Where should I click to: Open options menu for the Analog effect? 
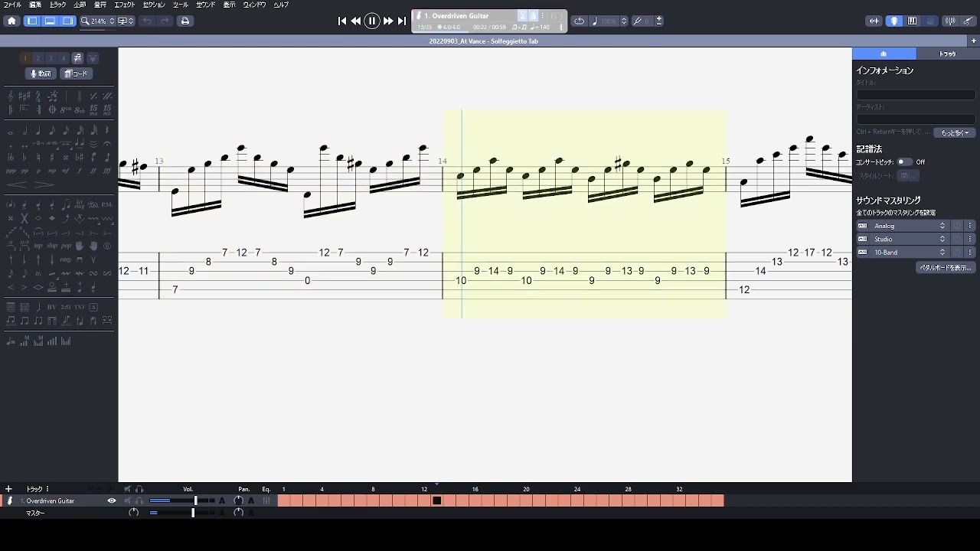point(970,226)
